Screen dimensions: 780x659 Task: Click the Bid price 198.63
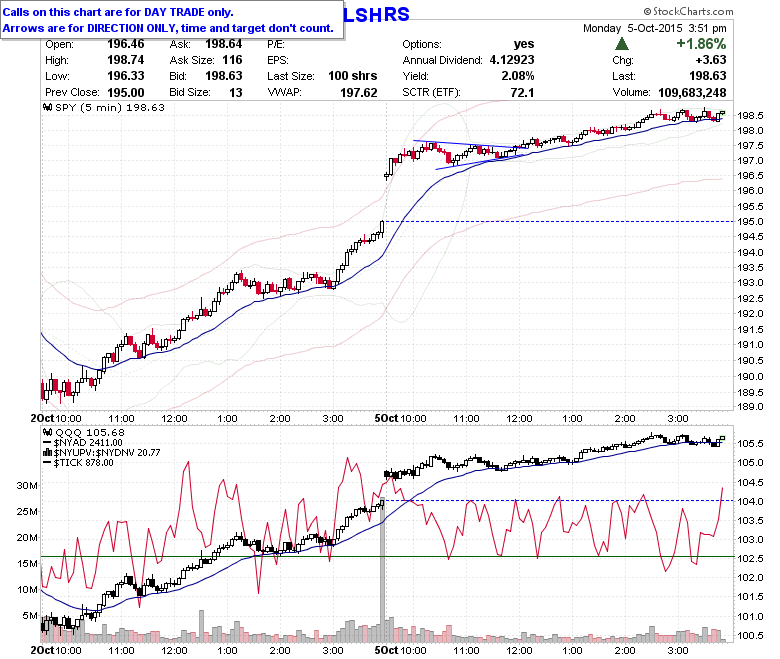(x=224, y=76)
